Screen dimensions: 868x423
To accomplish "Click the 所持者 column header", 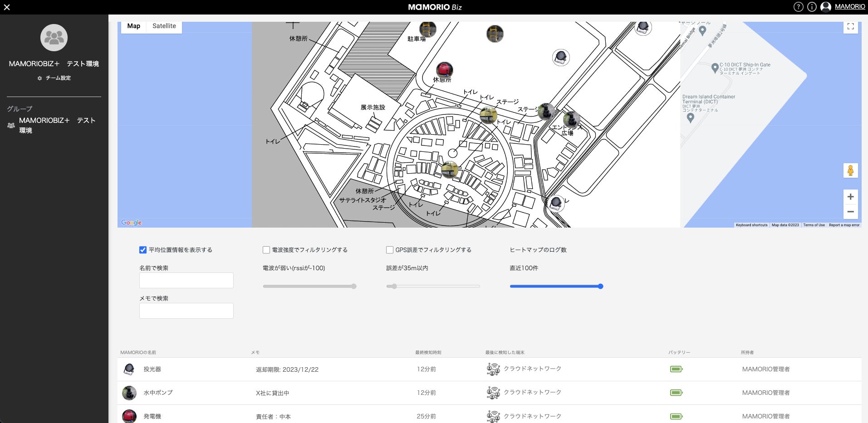I will 747,352.
